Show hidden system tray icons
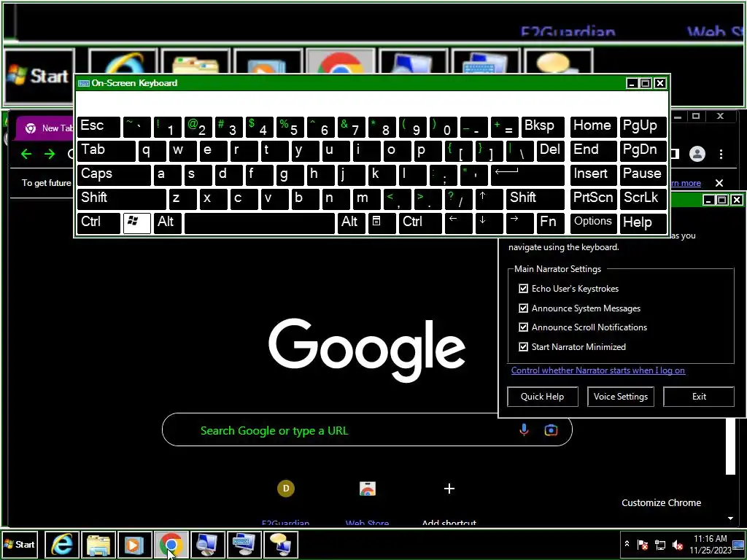 [627, 544]
